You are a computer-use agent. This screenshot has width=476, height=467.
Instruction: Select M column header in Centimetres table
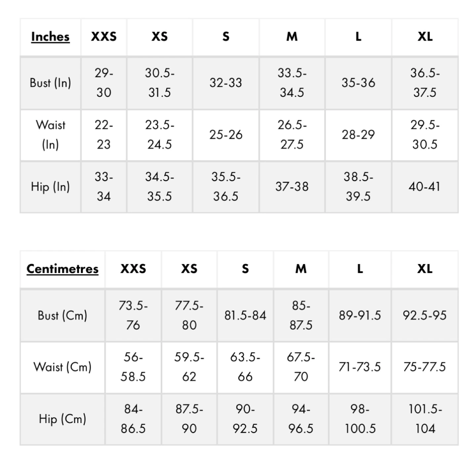click(x=301, y=269)
